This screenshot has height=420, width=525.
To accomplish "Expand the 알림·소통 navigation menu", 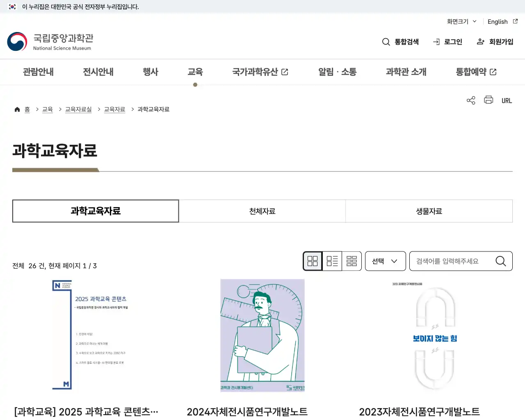I will tap(337, 72).
